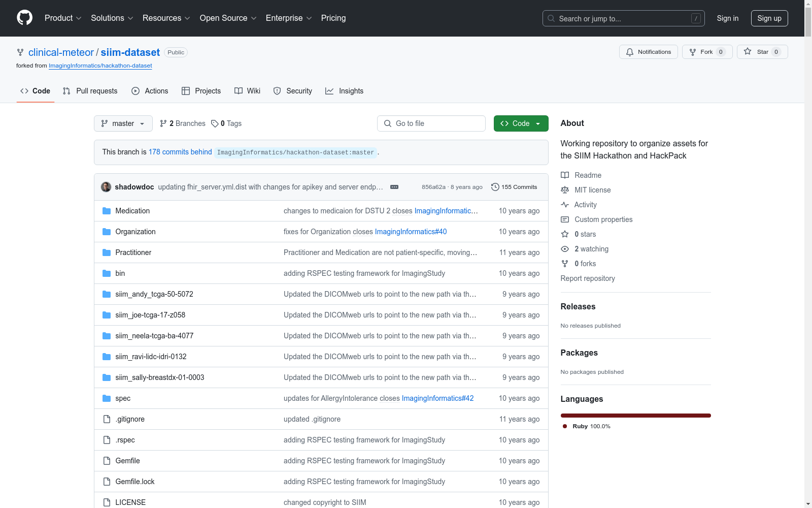Viewport: 812px width, 508px height.
Task: Click the commit history clock icon
Action: (x=495, y=187)
